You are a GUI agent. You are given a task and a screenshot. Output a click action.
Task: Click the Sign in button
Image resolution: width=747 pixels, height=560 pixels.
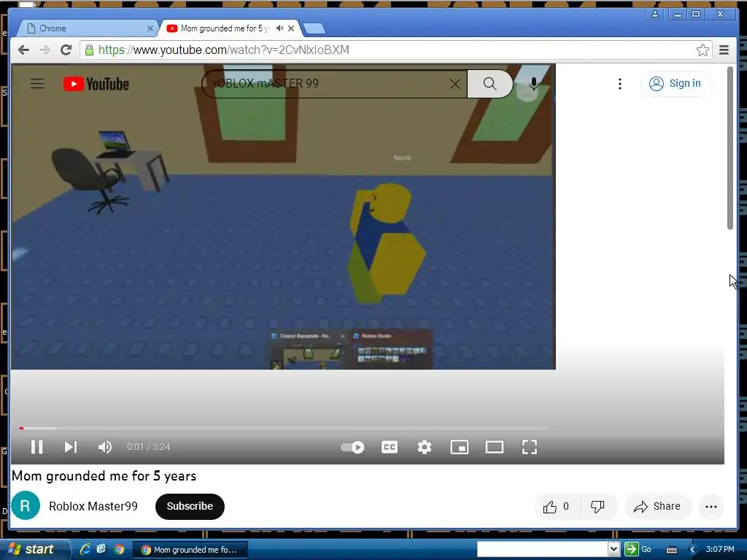(x=676, y=84)
